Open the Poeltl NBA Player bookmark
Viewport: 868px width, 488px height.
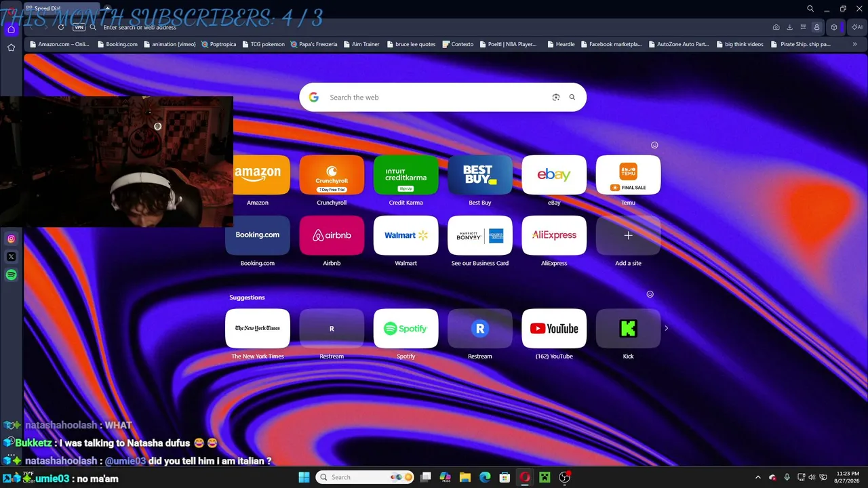click(x=507, y=44)
